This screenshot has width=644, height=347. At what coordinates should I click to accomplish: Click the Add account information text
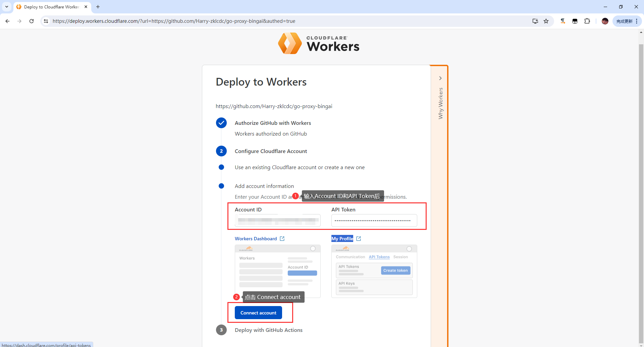(x=264, y=186)
